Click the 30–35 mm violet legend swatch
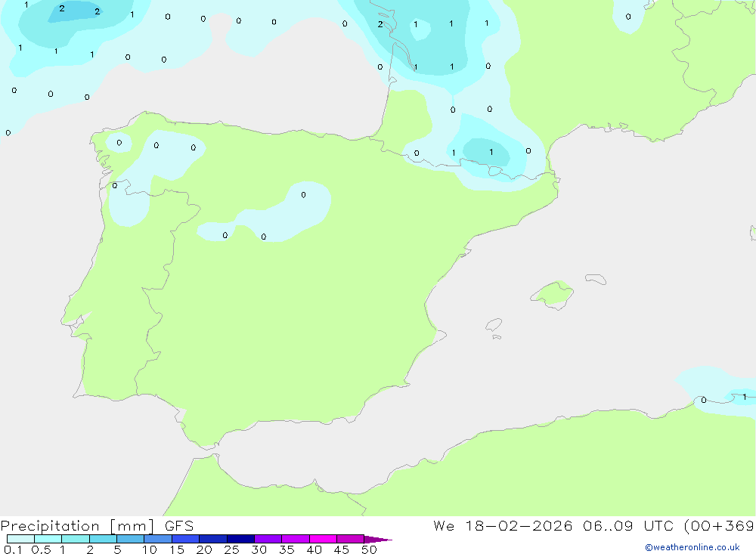This screenshot has width=756, height=554. [x=268, y=539]
